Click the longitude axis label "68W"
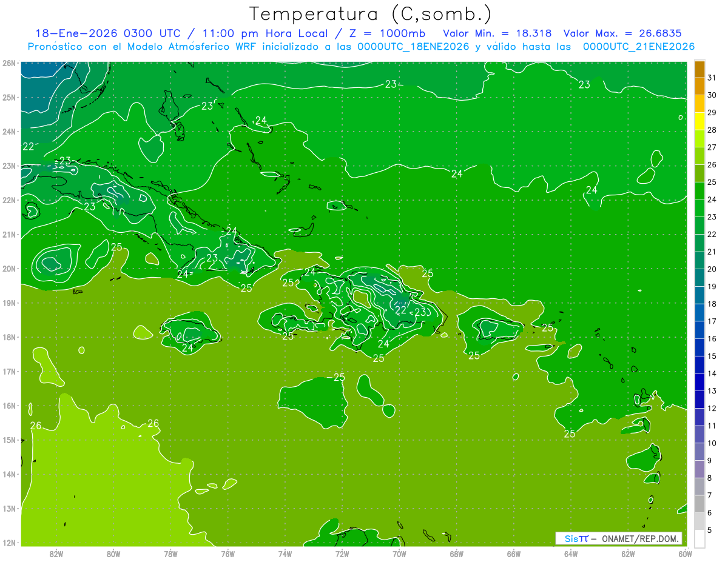This screenshot has width=728, height=562. 456,554
